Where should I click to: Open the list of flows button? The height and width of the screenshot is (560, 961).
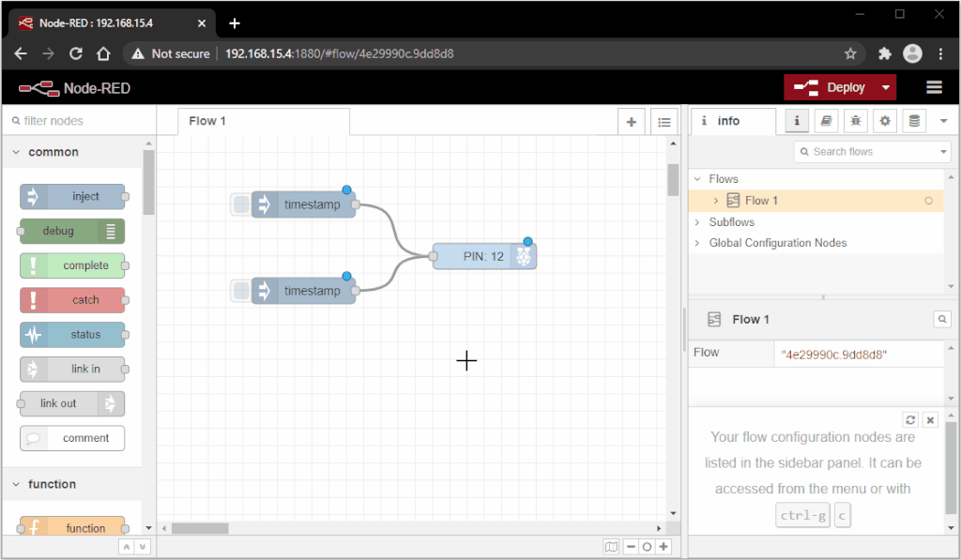[664, 122]
